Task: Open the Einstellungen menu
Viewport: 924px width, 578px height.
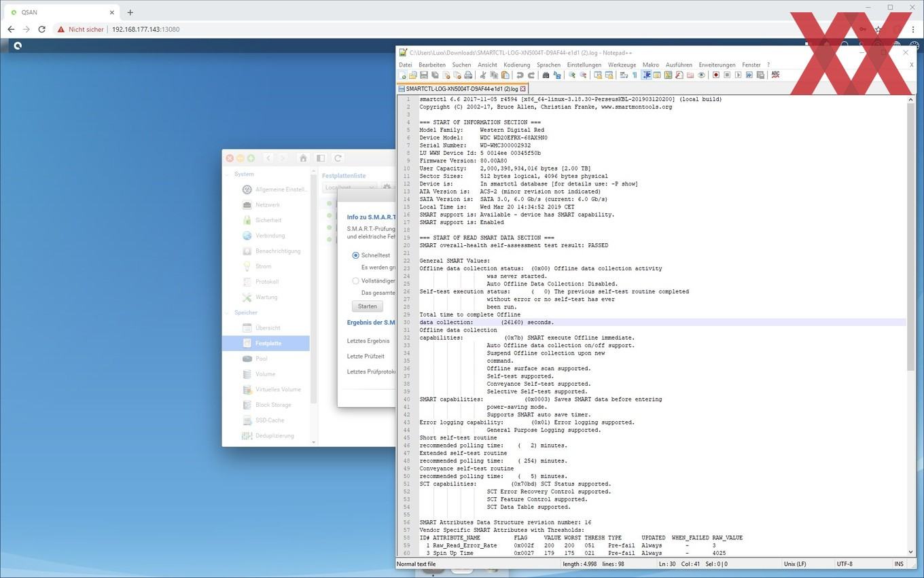Action: (584, 65)
